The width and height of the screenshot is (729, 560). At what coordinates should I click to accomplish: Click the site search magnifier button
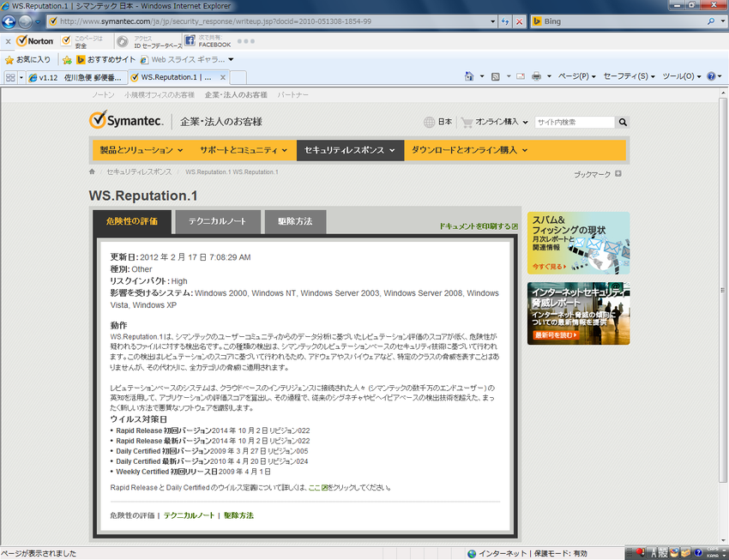[x=623, y=123]
